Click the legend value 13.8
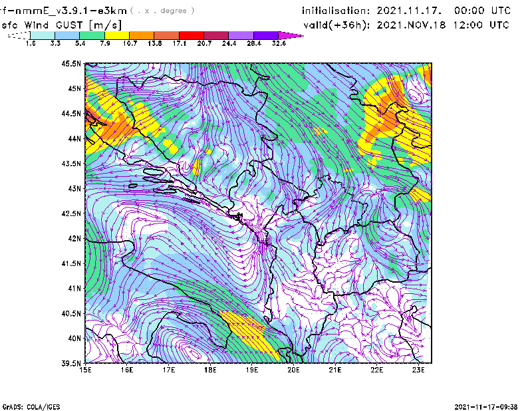 click(154, 43)
